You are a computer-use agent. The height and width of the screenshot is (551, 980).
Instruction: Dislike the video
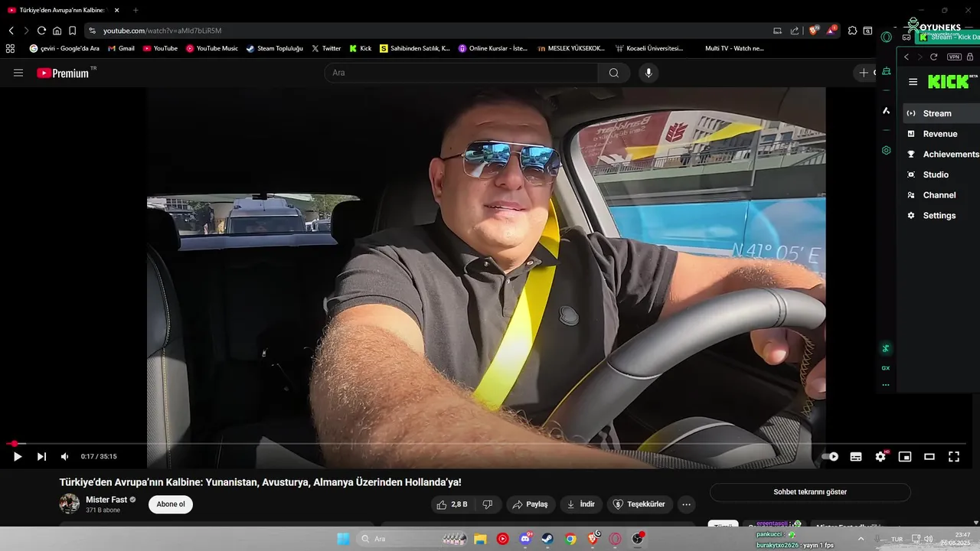(x=487, y=504)
